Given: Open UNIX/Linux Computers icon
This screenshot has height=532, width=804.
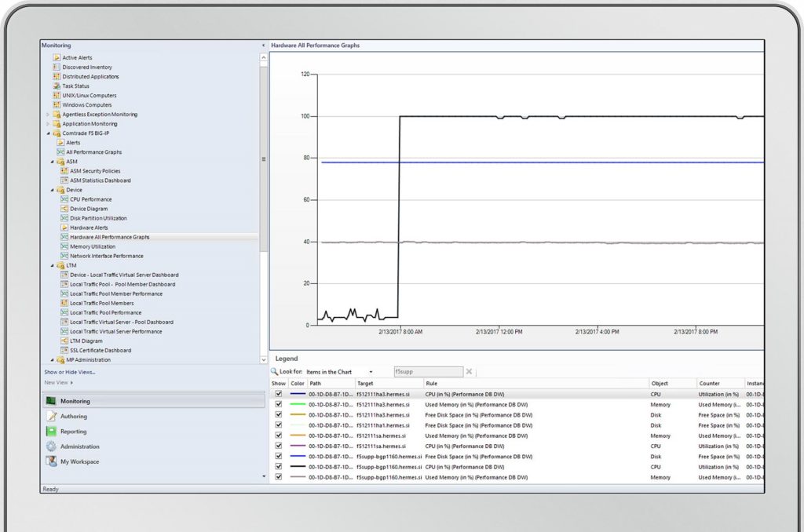Looking at the screenshot, I should point(57,95).
